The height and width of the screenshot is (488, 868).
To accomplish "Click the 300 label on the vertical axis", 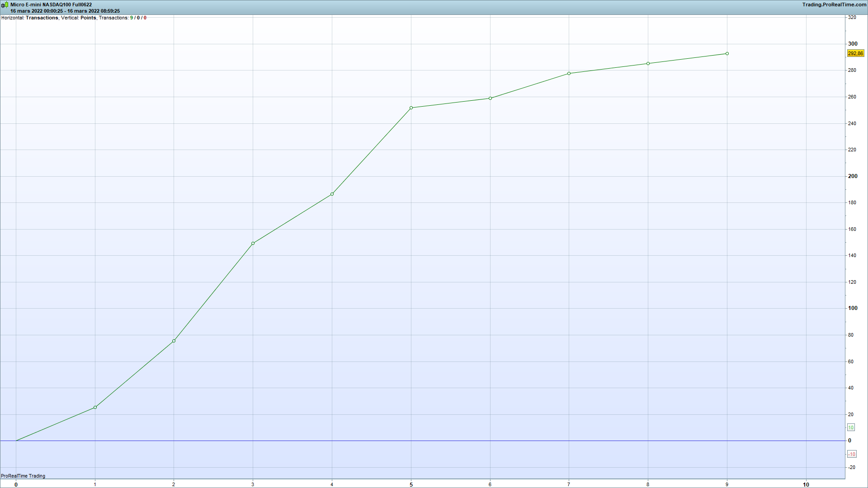I will [853, 44].
